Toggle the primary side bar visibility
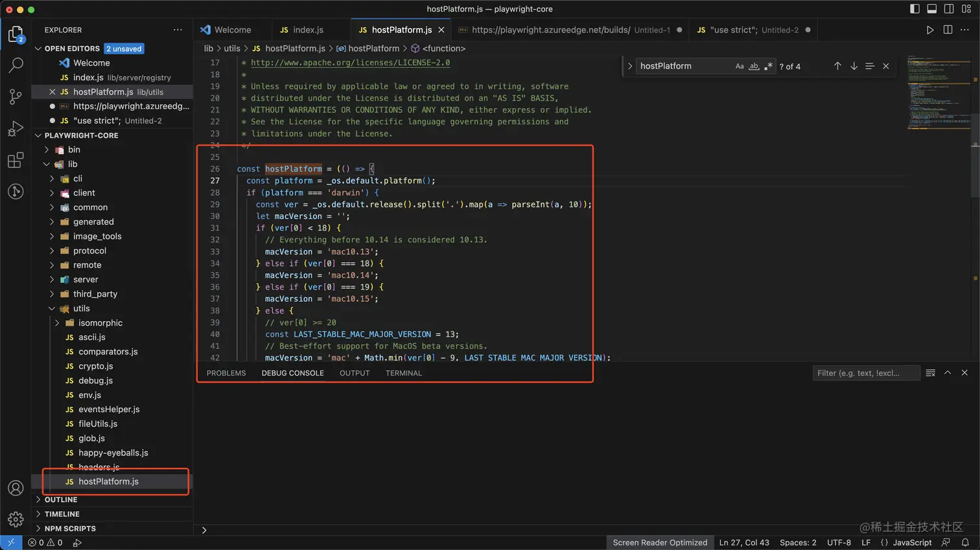This screenshot has height=550, width=980. tap(915, 9)
